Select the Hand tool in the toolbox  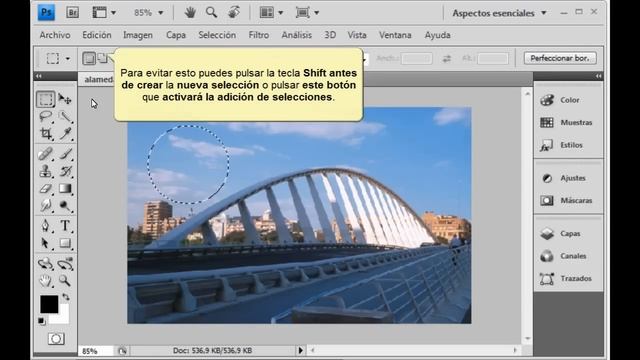tap(45, 281)
